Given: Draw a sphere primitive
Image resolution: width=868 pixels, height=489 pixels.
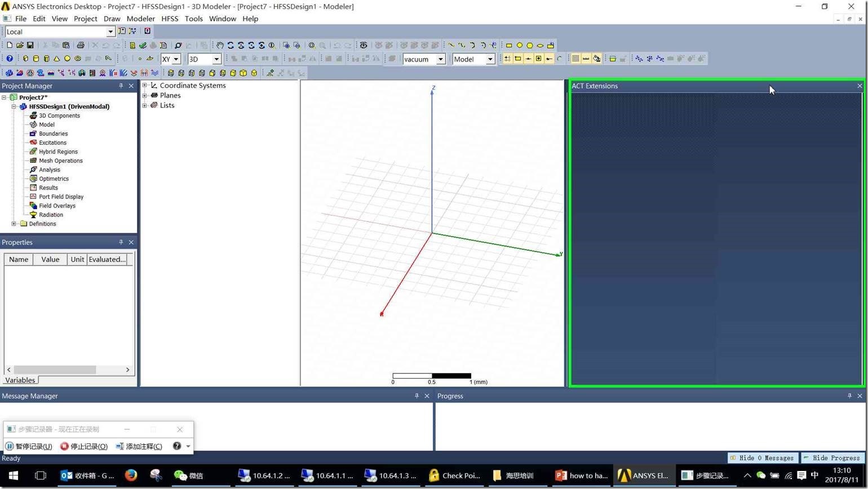Looking at the screenshot, I should 67,59.
